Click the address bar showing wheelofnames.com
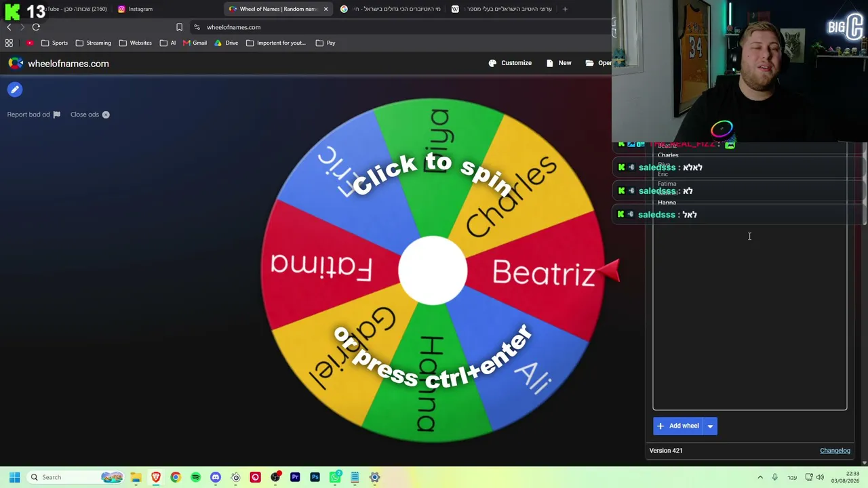 pos(400,27)
